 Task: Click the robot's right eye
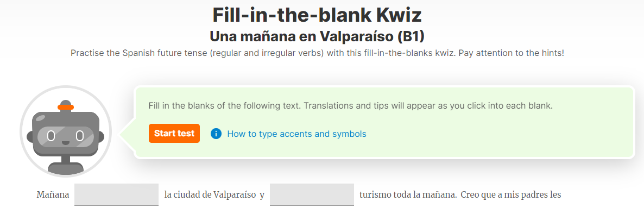[x=80, y=135]
